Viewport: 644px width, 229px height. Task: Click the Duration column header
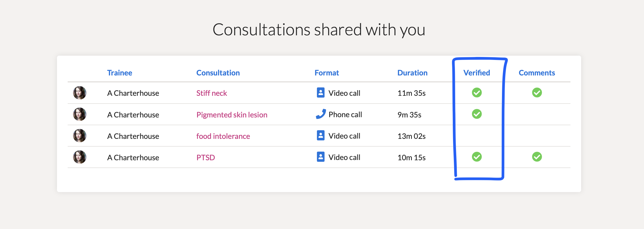click(412, 73)
